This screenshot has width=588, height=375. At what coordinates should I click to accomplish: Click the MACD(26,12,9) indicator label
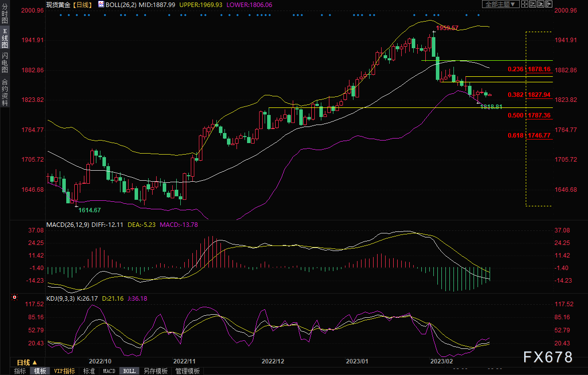[68, 224]
